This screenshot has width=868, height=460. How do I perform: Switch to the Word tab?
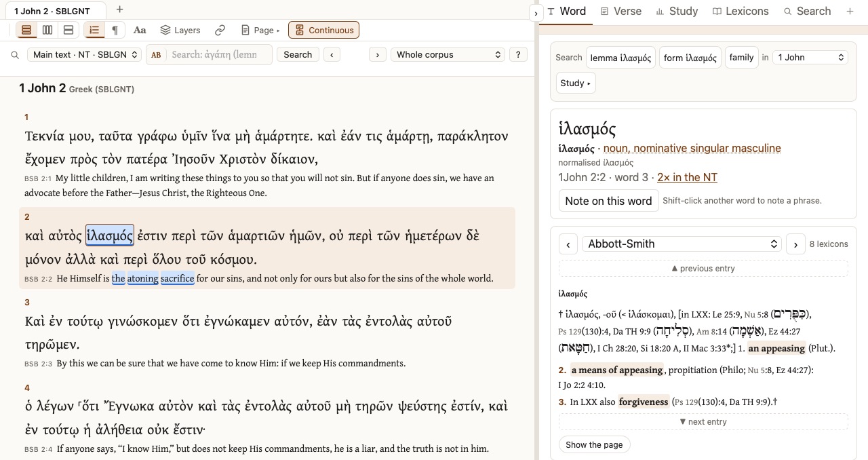point(567,12)
